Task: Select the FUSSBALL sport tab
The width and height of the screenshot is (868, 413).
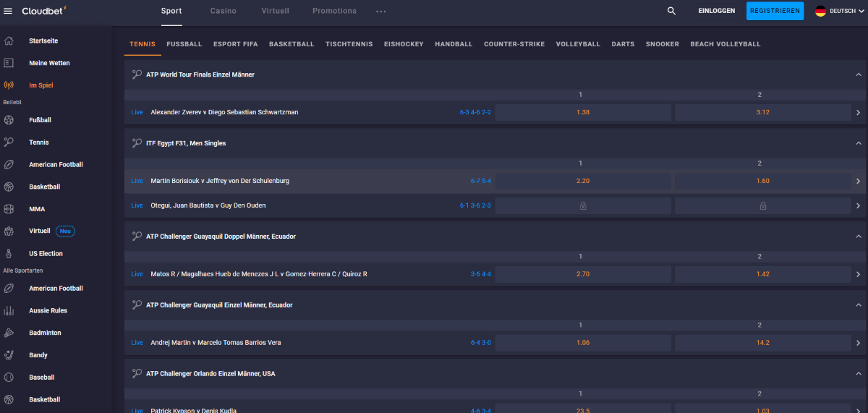Action: click(x=184, y=44)
